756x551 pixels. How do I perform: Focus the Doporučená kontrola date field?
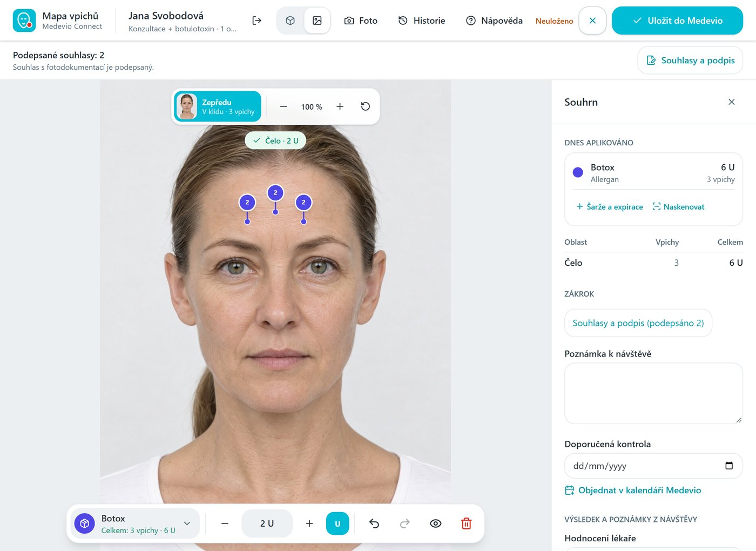[x=653, y=466]
